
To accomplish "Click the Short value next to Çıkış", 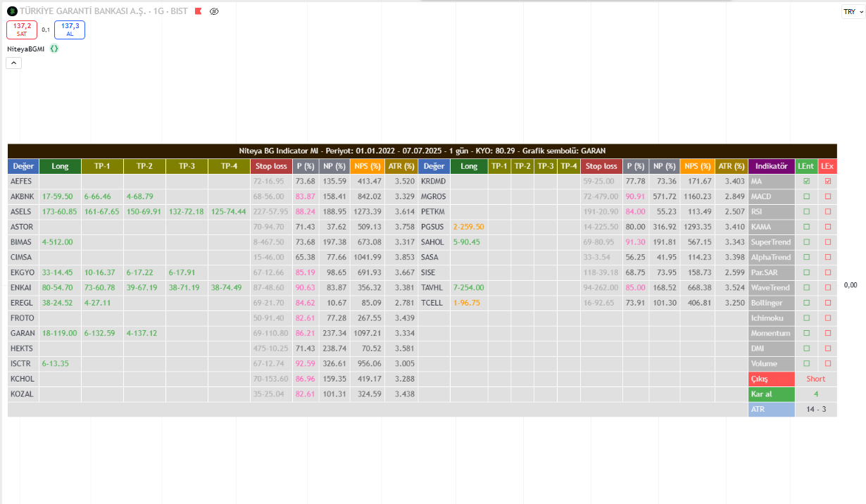I will tap(815, 379).
